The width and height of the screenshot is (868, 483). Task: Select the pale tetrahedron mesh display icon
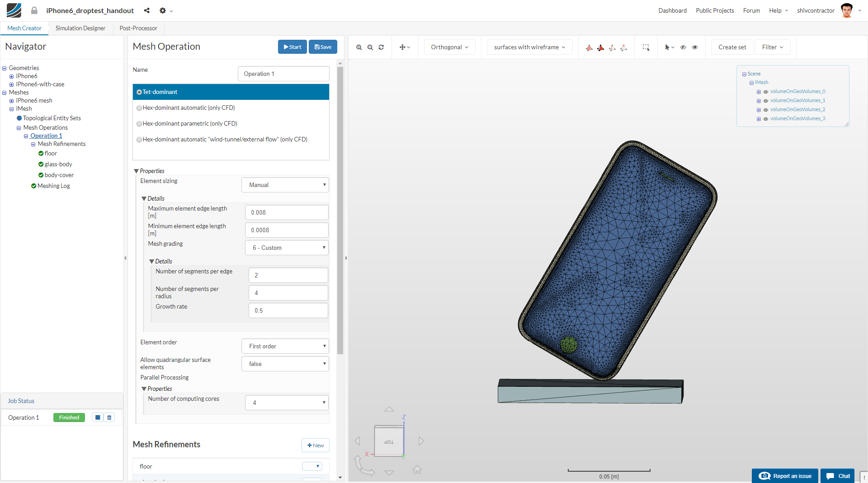(589, 47)
